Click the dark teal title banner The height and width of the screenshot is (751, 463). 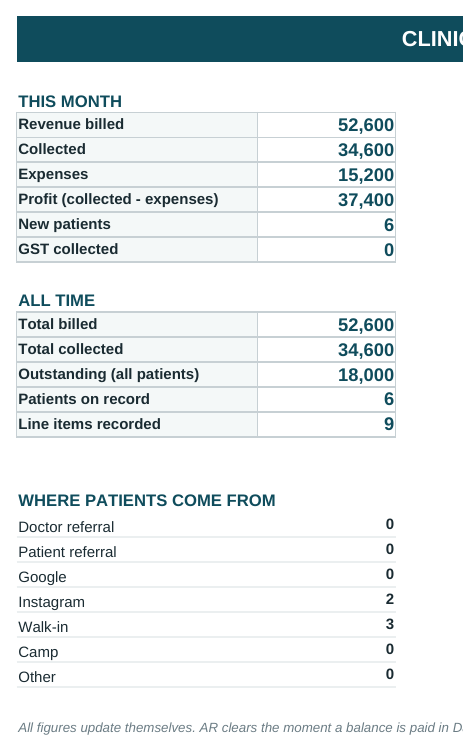tap(240, 39)
